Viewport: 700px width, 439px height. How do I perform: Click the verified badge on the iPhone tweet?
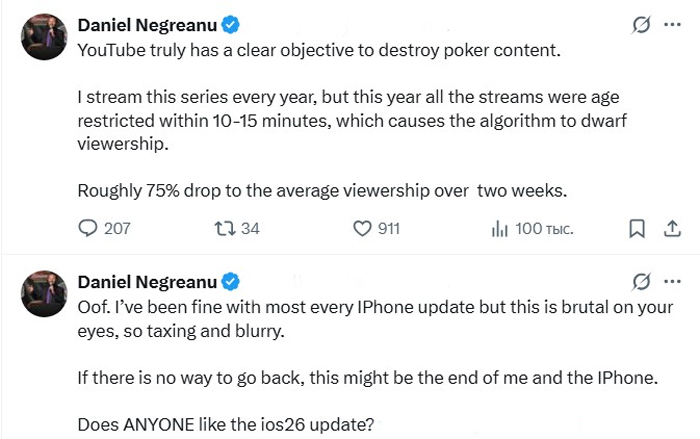[229, 281]
